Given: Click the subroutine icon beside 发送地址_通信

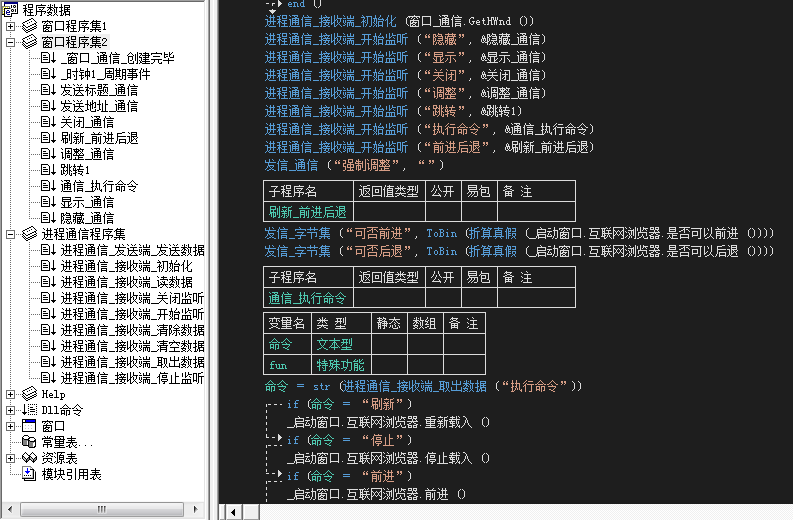Looking at the screenshot, I should point(48,106).
